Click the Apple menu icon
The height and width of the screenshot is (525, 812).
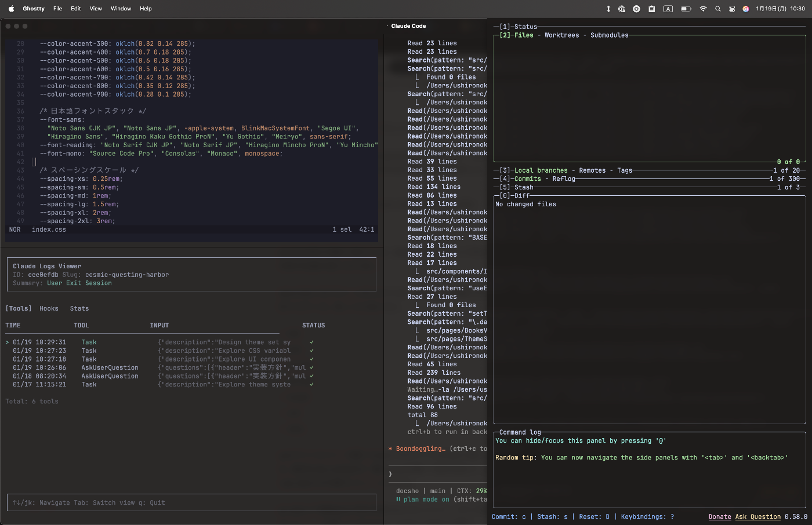point(11,9)
